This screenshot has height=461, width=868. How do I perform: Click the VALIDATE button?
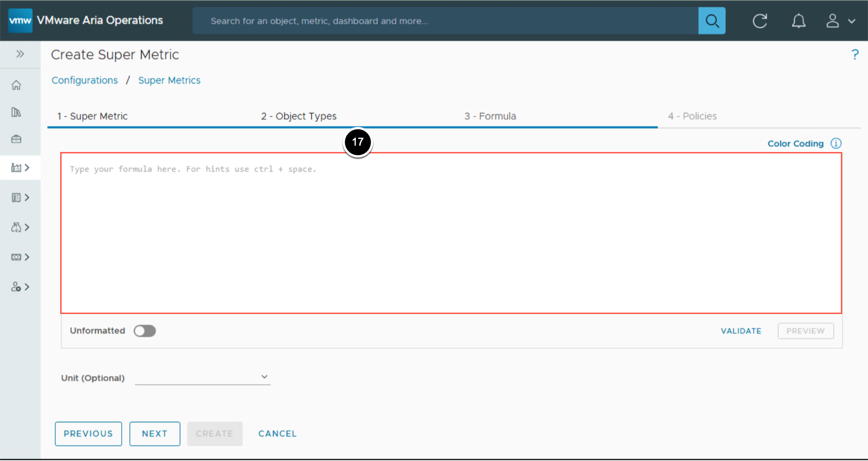click(741, 331)
